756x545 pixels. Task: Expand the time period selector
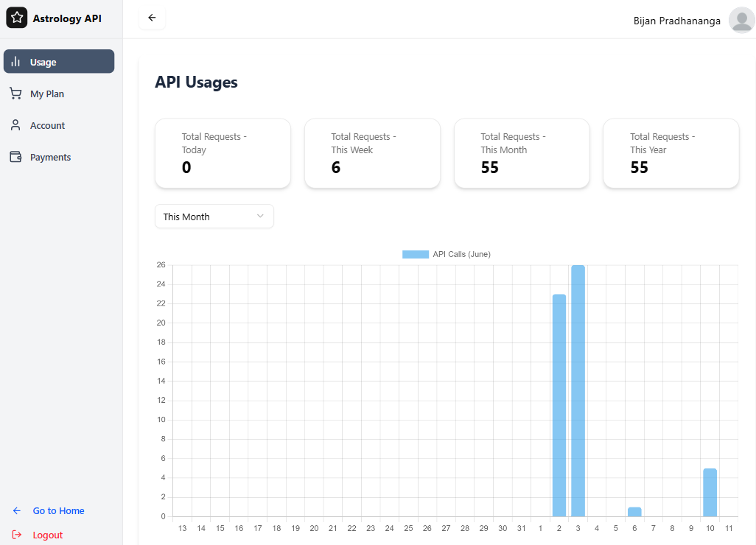click(214, 216)
